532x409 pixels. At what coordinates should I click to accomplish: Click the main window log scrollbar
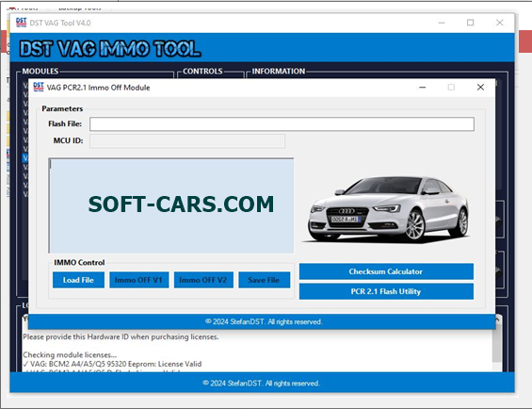pos(497,343)
